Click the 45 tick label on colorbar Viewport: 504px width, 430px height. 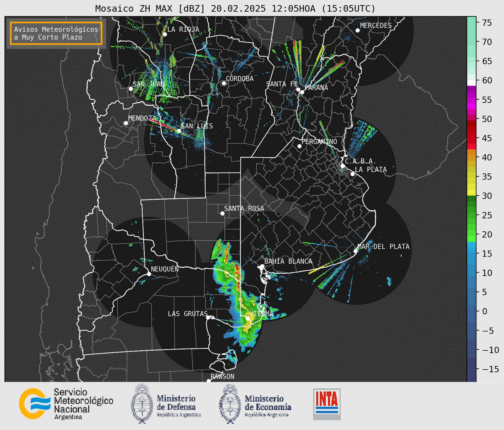point(487,138)
